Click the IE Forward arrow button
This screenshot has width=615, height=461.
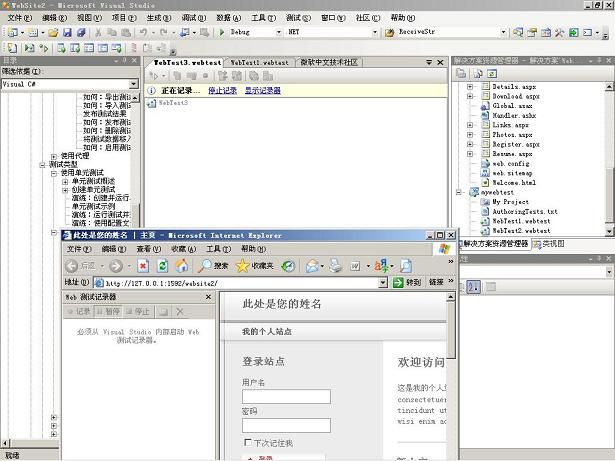click(x=116, y=266)
